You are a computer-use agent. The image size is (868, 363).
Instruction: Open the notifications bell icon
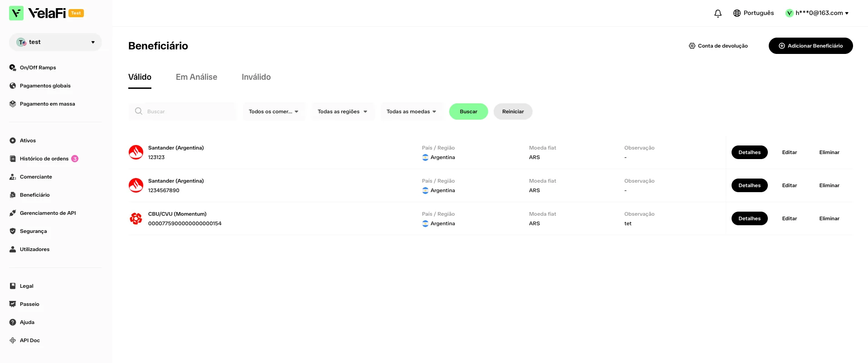coord(718,13)
